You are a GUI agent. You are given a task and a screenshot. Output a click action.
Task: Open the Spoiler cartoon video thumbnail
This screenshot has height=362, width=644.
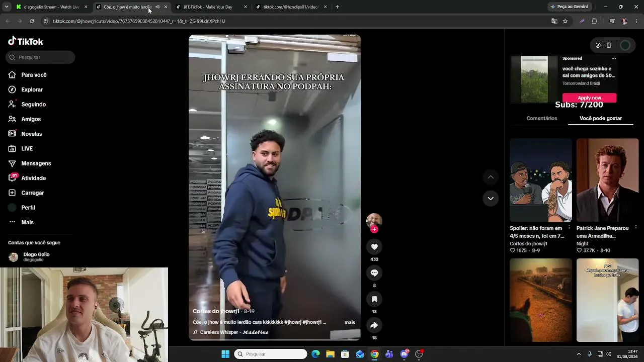point(541,180)
